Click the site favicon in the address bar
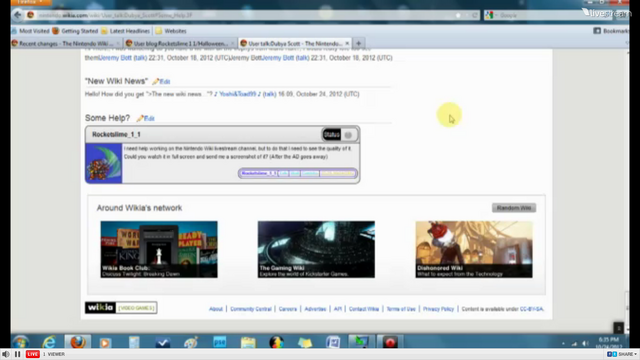The width and height of the screenshot is (640, 360). tap(31, 15)
